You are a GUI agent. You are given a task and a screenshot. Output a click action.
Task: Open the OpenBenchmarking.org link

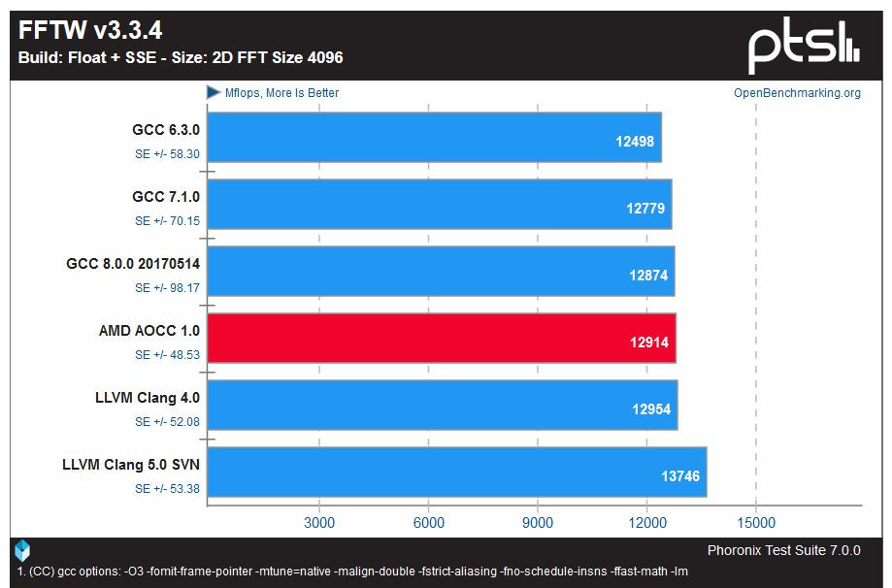pyautogui.click(x=797, y=93)
